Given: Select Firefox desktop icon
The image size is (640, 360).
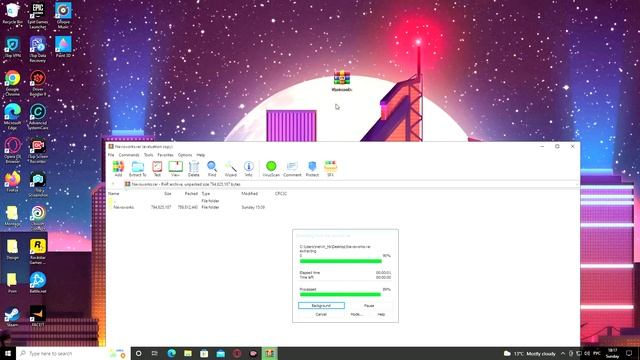Looking at the screenshot, I should [x=13, y=182].
